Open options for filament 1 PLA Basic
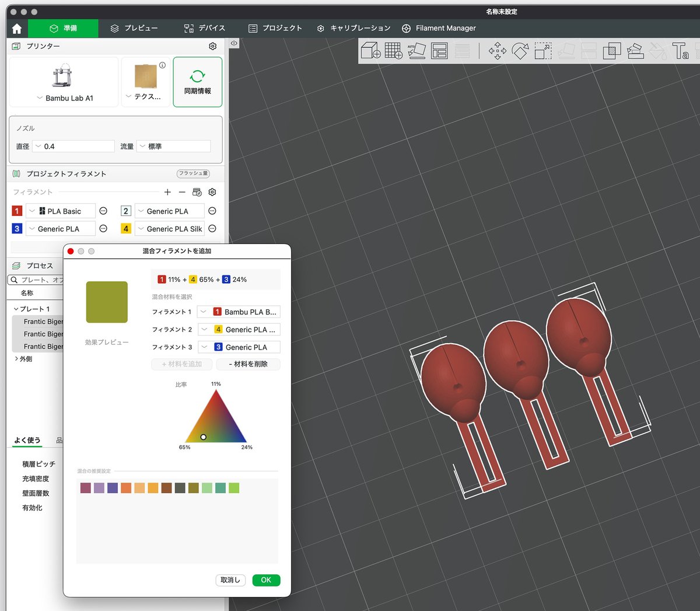This screenshot has width=700, height=611. (x=103, y=211)
